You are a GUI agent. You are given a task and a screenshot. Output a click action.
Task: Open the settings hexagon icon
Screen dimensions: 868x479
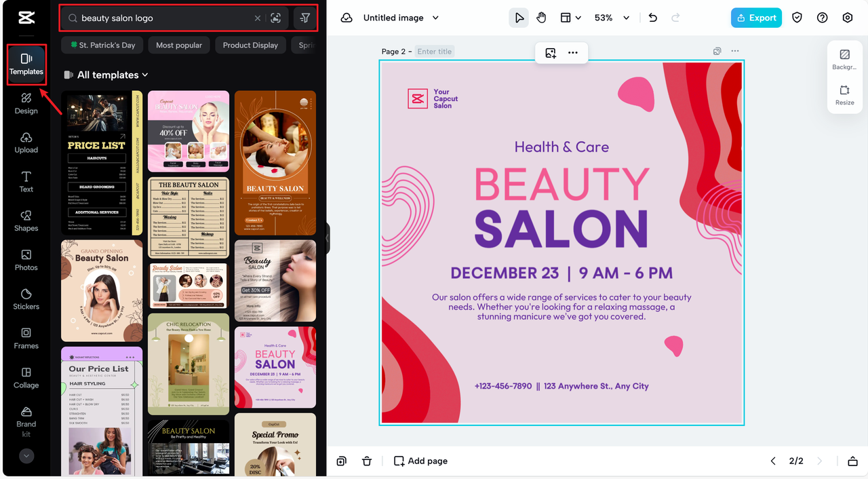847,18
